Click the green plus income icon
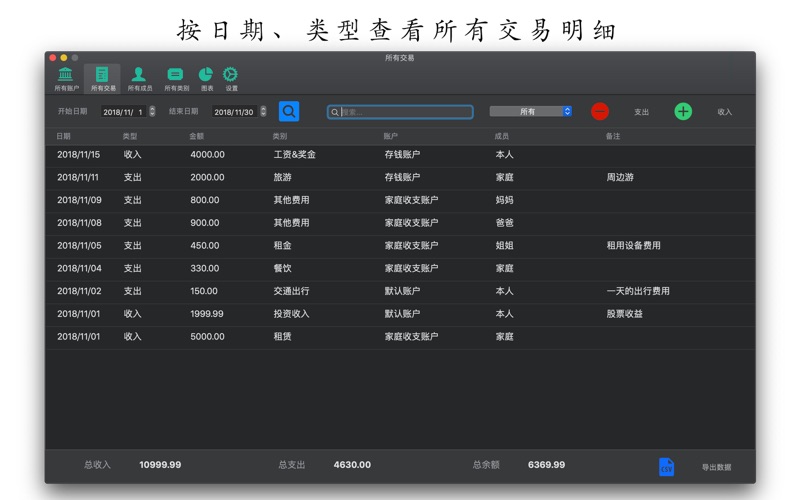Screen dimensions: 800x500 [683, 112]
